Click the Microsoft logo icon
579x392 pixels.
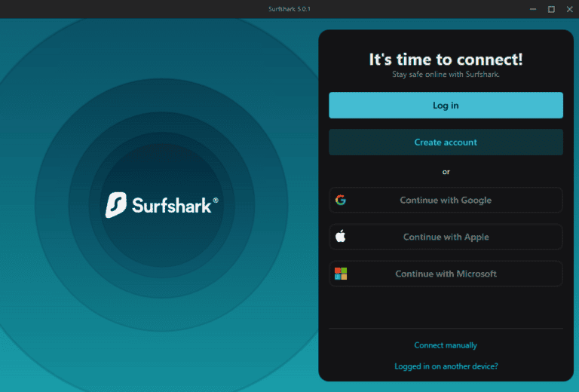pyautogui.click(x=341, y=274)
